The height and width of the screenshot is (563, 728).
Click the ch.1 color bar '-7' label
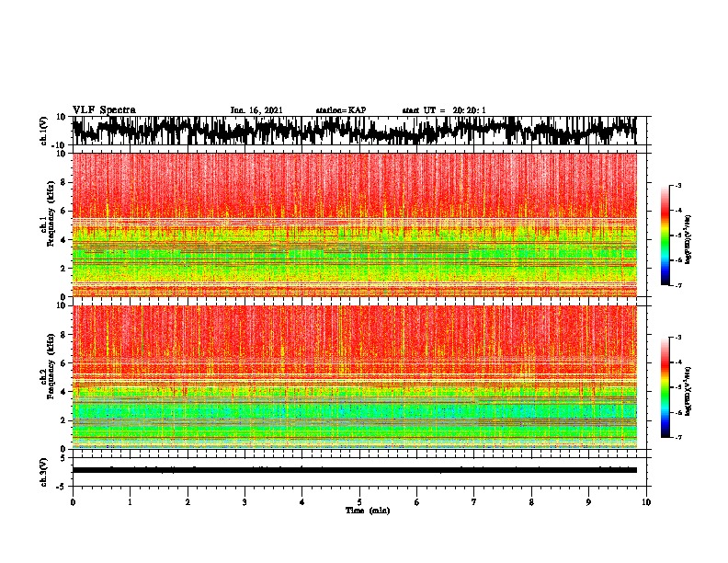coord(678,285)
